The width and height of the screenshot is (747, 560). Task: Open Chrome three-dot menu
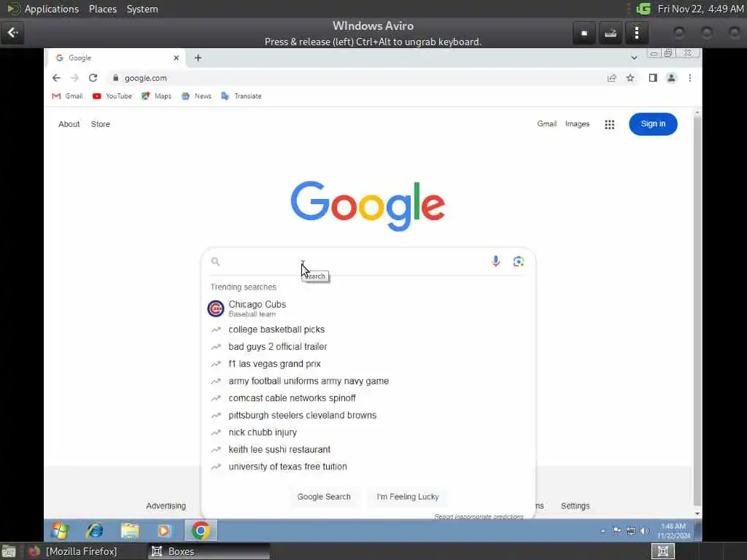tap(690, 78)
